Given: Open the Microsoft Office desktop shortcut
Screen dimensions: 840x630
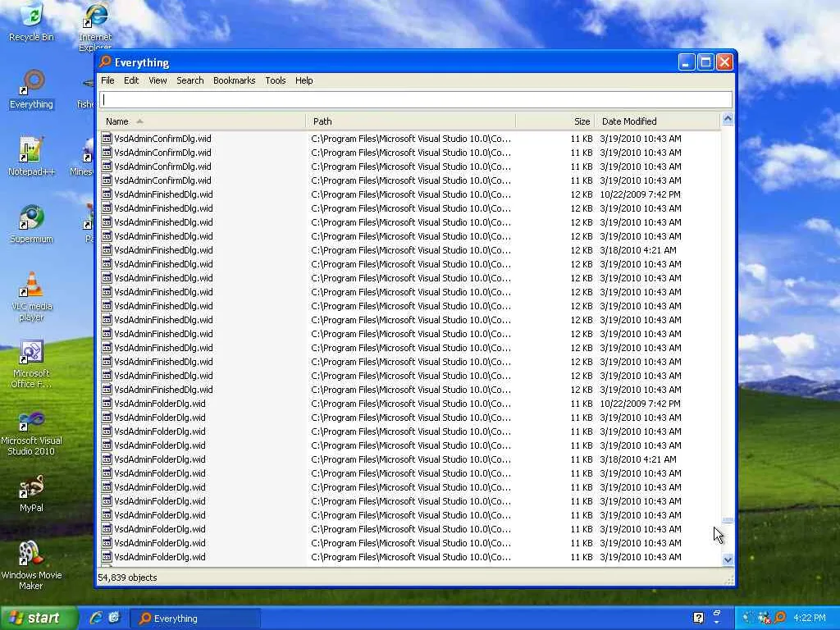Looking at the screenshot, I should pos(32,363).
